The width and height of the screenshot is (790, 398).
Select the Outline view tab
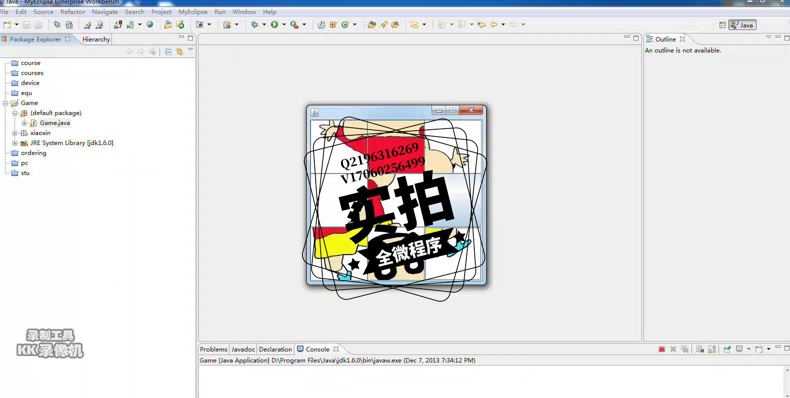click(665, 39)
